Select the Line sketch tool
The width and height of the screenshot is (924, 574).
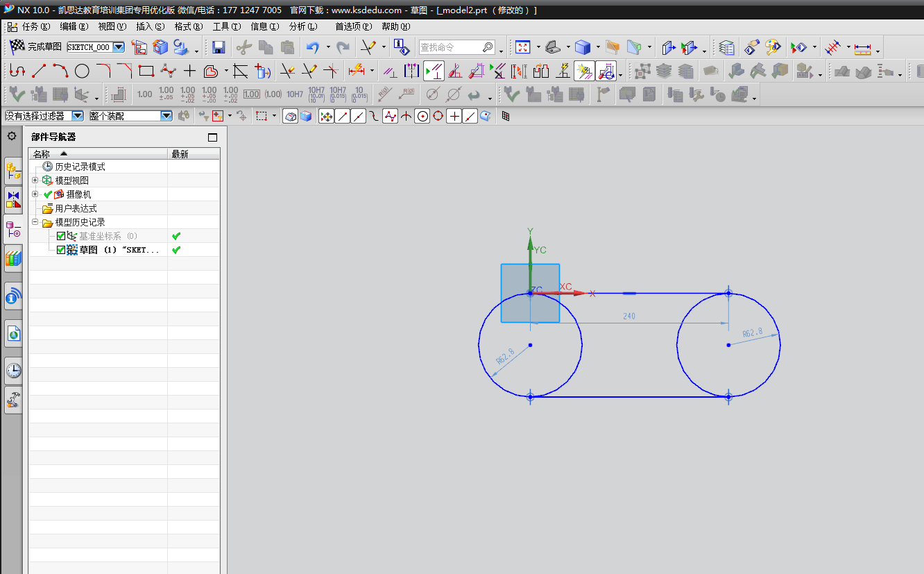(39, 71)
